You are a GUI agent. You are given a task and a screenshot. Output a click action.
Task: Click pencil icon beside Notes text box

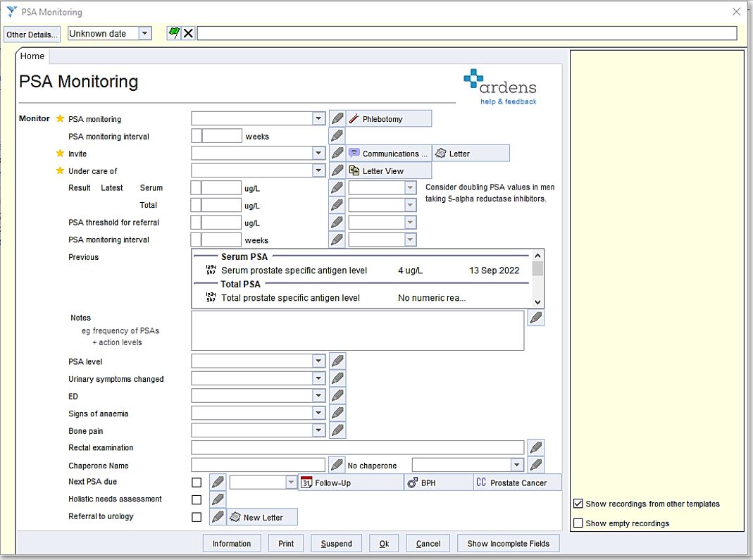536,318
